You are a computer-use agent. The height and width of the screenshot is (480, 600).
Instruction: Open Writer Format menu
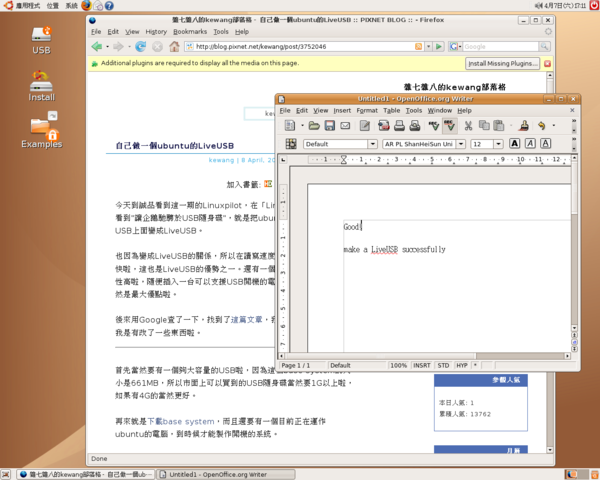click(367, 111)
